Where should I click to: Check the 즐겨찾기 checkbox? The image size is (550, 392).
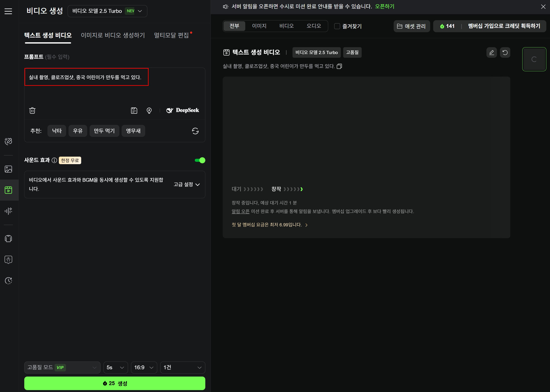point(337,26)
